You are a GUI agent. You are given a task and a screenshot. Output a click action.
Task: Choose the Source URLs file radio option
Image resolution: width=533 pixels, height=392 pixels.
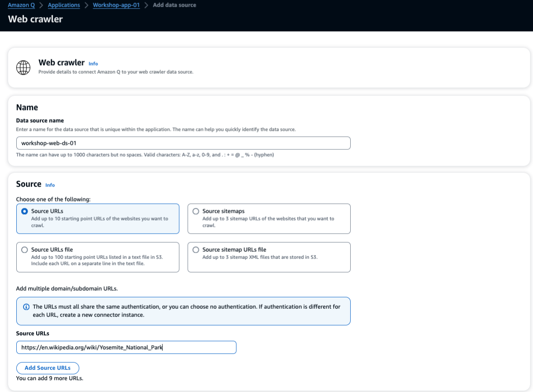[x=24, y=249]
